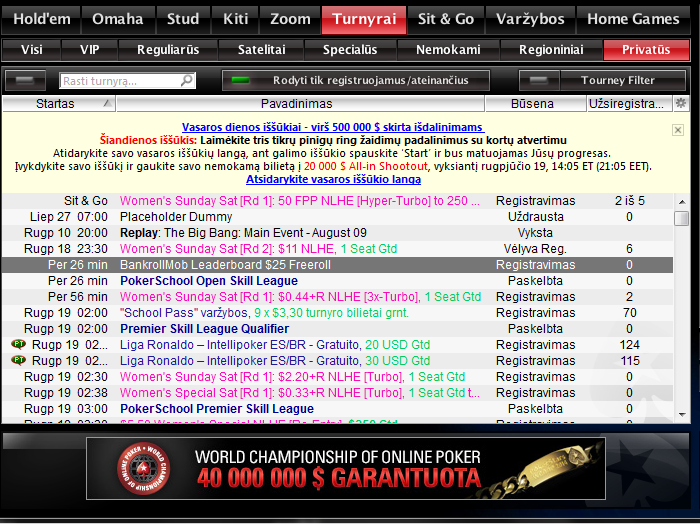Switch to the Hold'em tab
This screenshot has height=524, width=700.
tap(41, 20)
